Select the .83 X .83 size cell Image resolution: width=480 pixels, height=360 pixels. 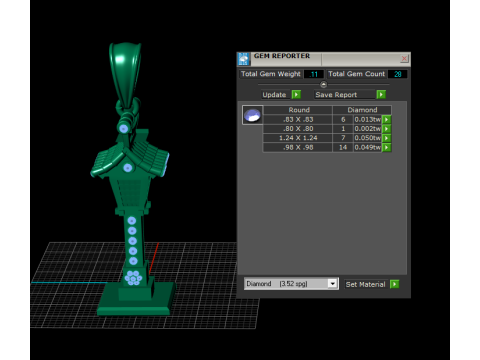[298, 120]
